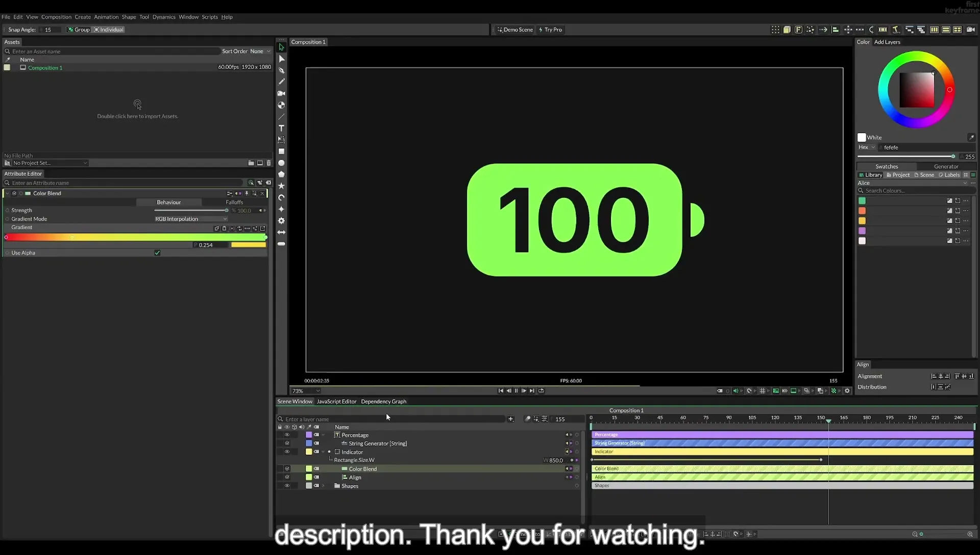The height and width of the screenshot is (555, 980).
Task: Click the green color swatch in Library
Action: pos(862,201)
